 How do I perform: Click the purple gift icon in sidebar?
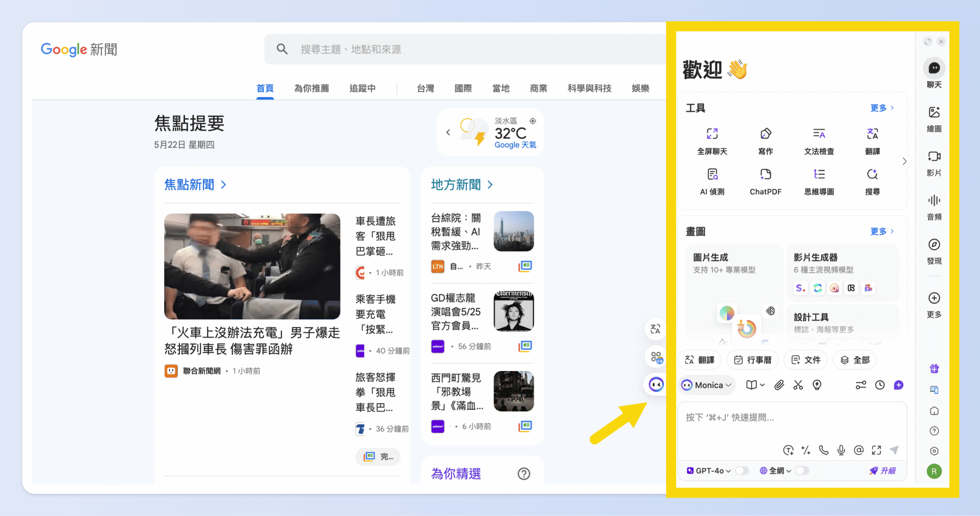coord(934,369)
